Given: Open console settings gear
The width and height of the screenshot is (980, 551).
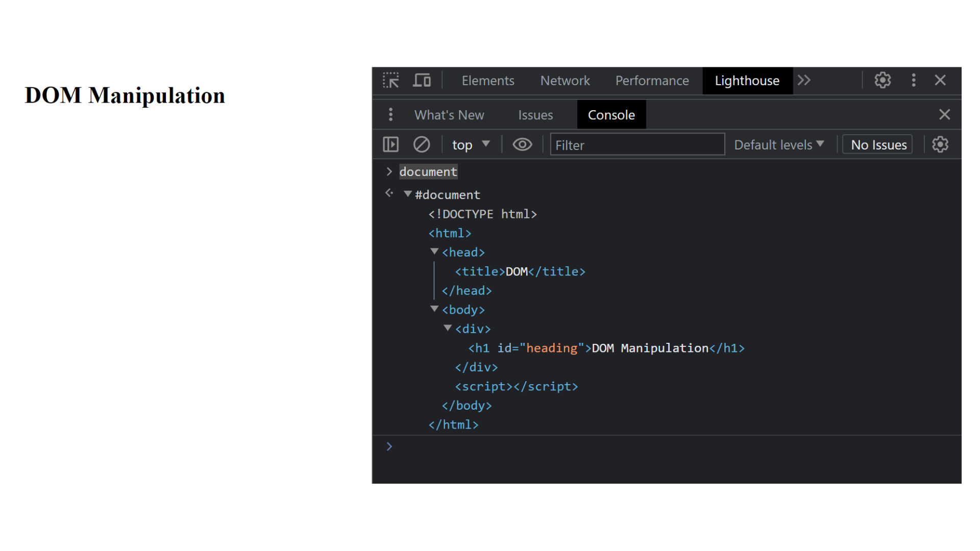Looking at the screenshot, I should 940,144.
